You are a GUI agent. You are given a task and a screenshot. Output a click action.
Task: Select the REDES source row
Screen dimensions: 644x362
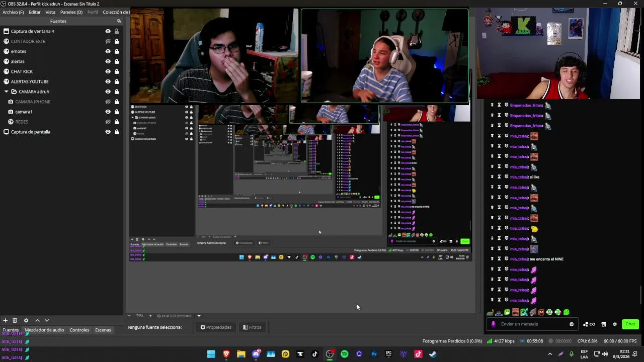(x=61, y=122)
